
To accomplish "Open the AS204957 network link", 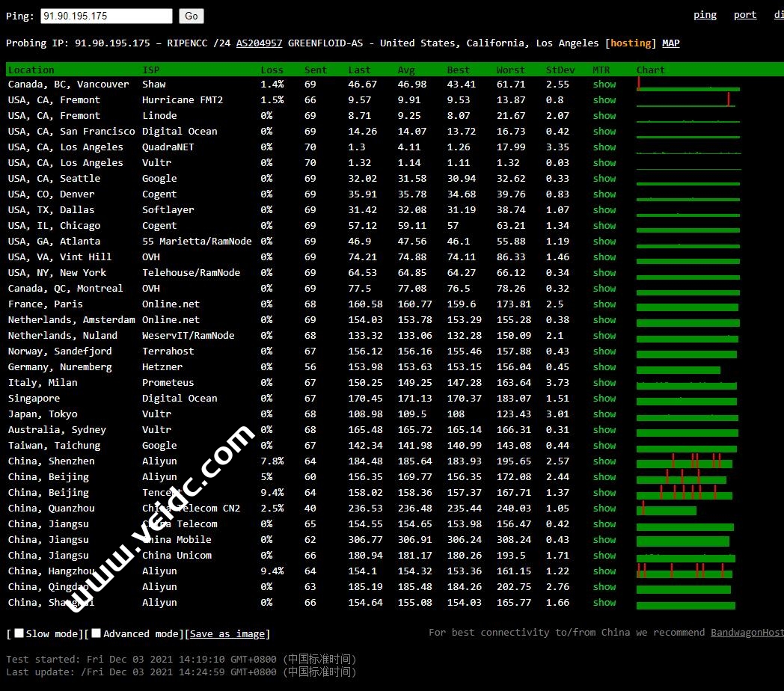I will (259, 43).
